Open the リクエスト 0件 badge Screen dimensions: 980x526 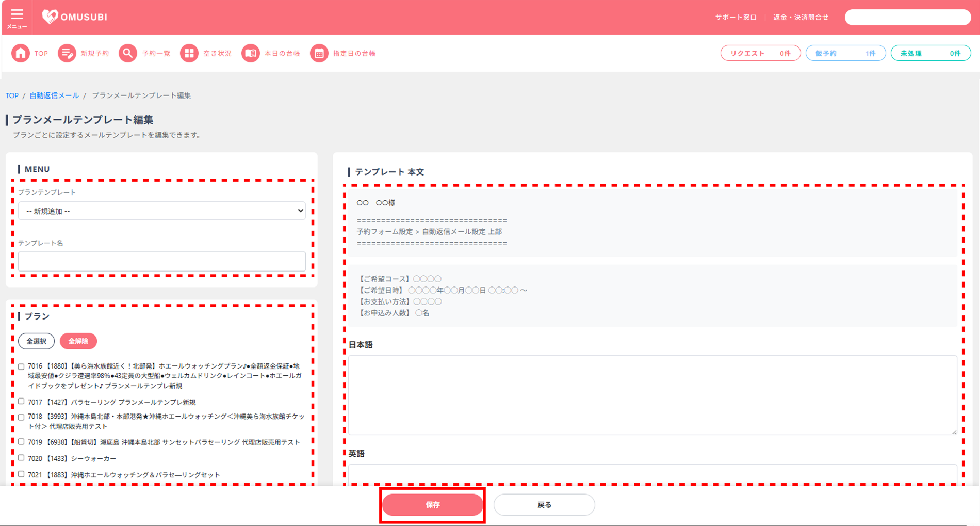pyautogui.click(x=760, y=53)
